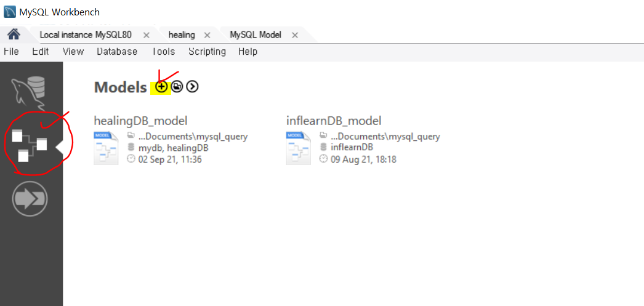Show more model options arrow icon
This screenshot has width=644, height=306.
[192, 87]
